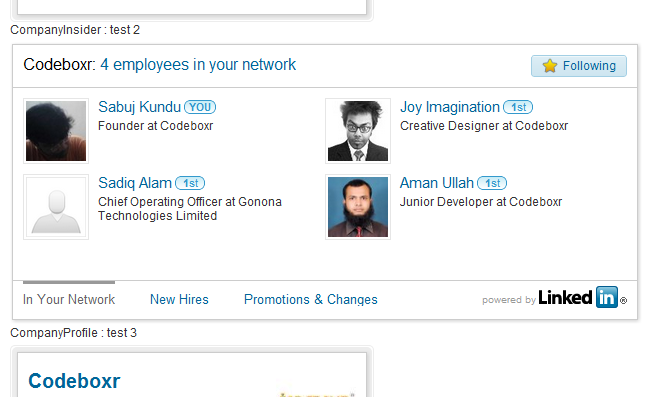The height and width of the screenshot is (397, 653).
Task: Open Sabuj Kundu's profile photo
Action: (x=56, y=131)
